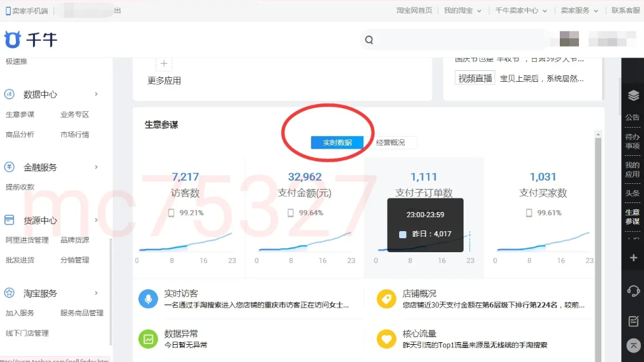This screenshot has height=362, width=644.
Task: Open the 市场行情 link
Action: [x=75, y=135]
